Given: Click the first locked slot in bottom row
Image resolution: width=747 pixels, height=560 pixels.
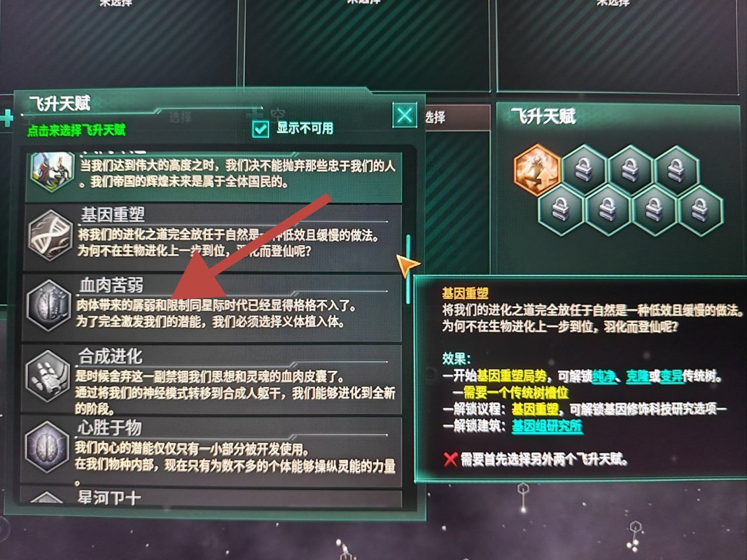Looking at the screenshot, I should point(561,209).
